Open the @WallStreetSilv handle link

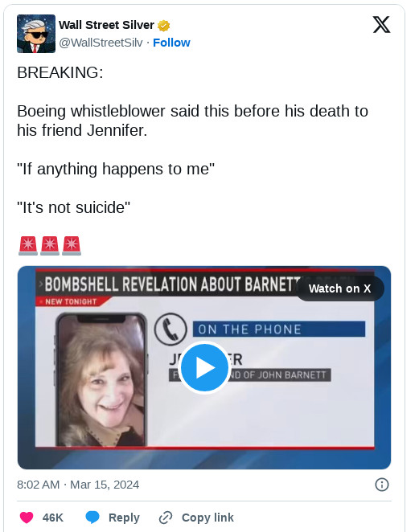(x=101, y=43)
